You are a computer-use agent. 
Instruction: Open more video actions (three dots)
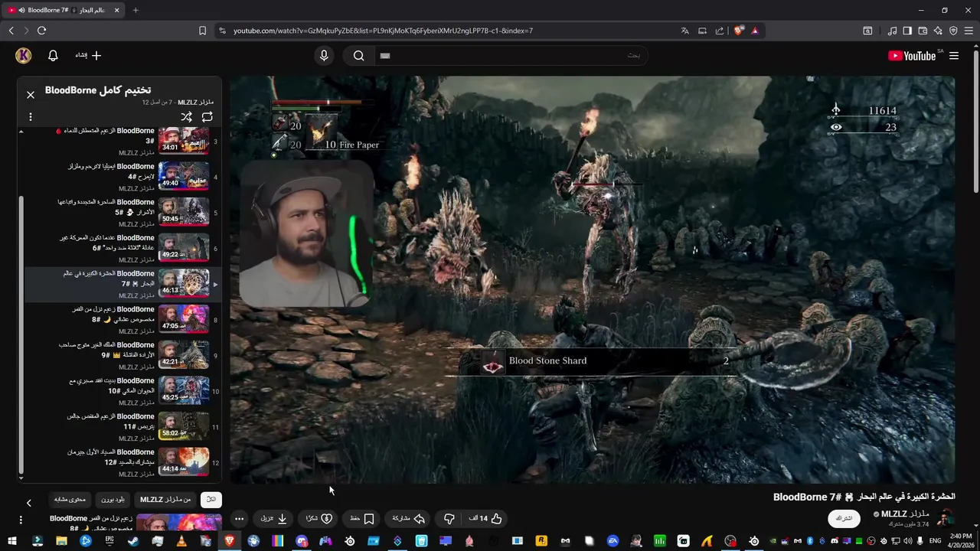pos(239,518)
